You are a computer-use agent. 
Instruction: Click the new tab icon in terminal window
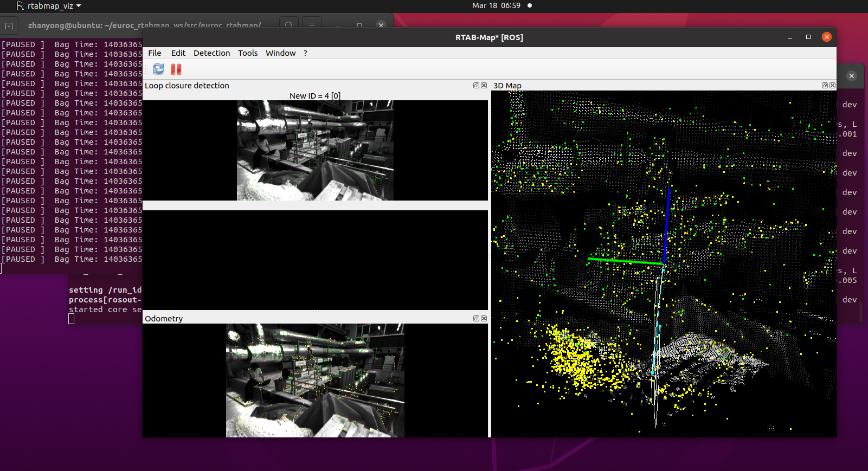pos(9,25)
